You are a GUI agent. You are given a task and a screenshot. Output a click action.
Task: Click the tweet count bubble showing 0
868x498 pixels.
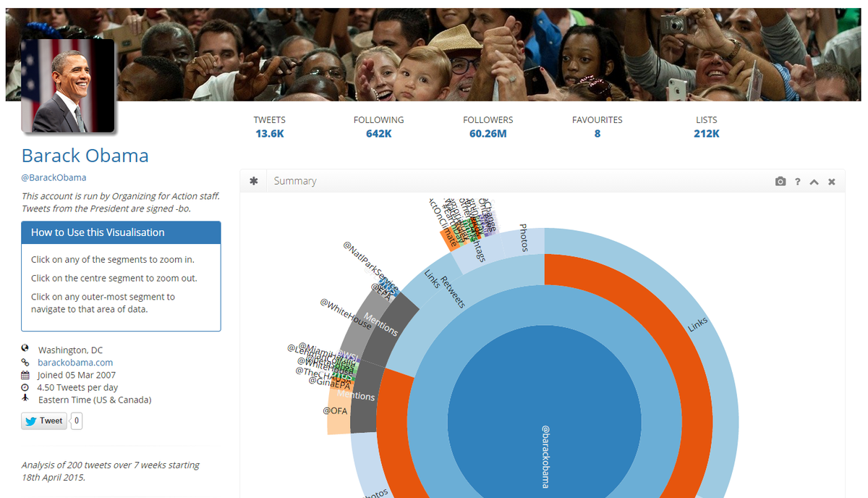[x=77, y=421]
